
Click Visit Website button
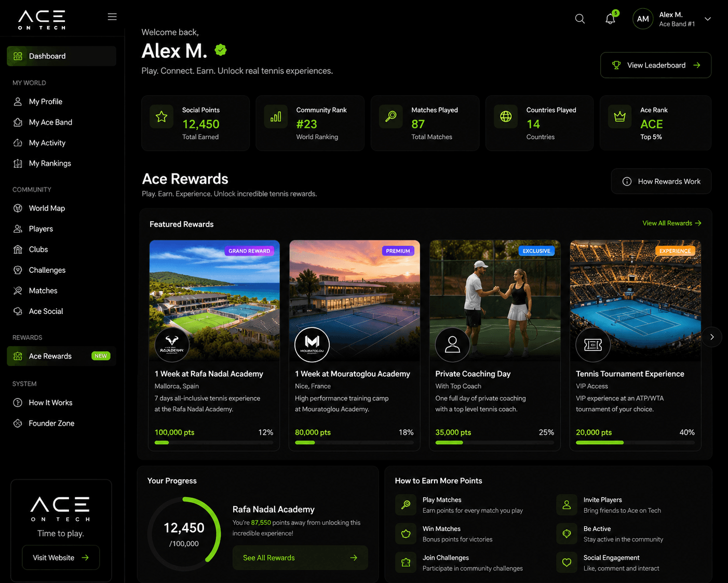pos(61,558)
